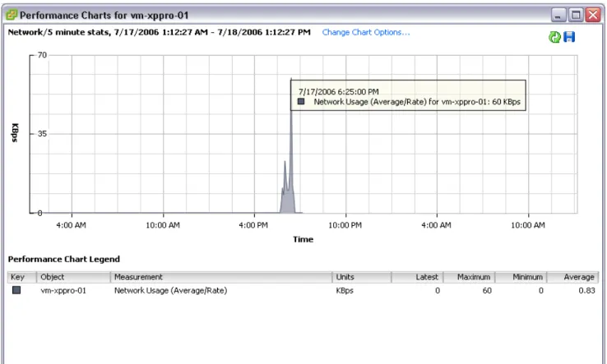
Task: Sort legend by Latest column header
Action: coord(417,277)
